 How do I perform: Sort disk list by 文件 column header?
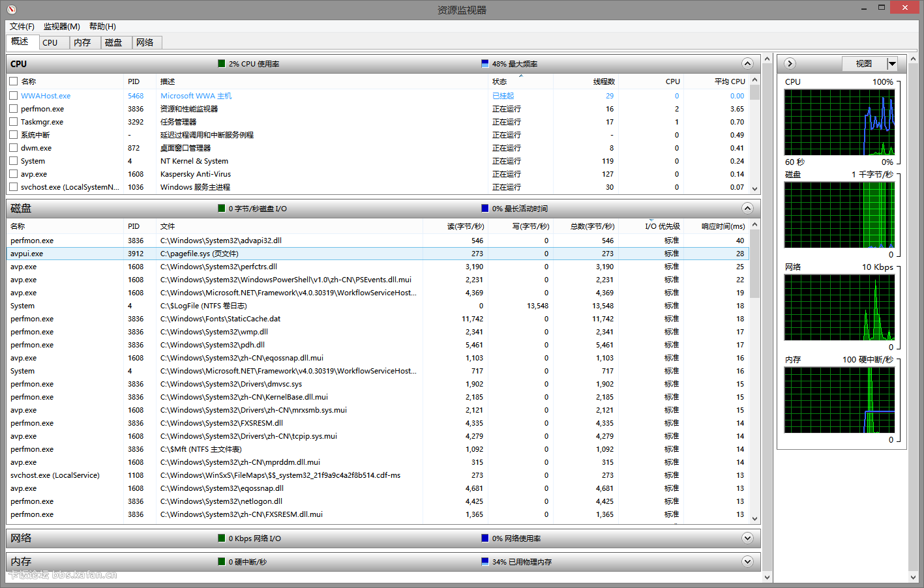290,226
